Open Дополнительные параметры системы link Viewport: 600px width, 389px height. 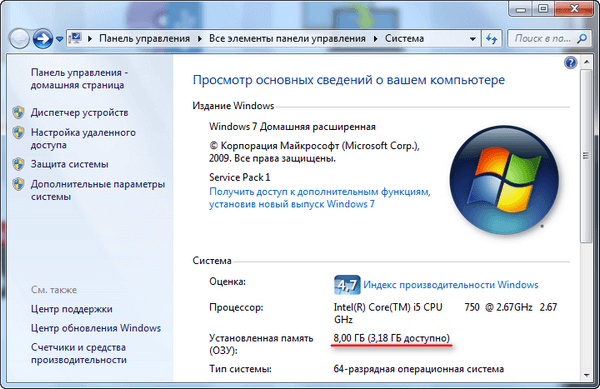pos(98,190)
